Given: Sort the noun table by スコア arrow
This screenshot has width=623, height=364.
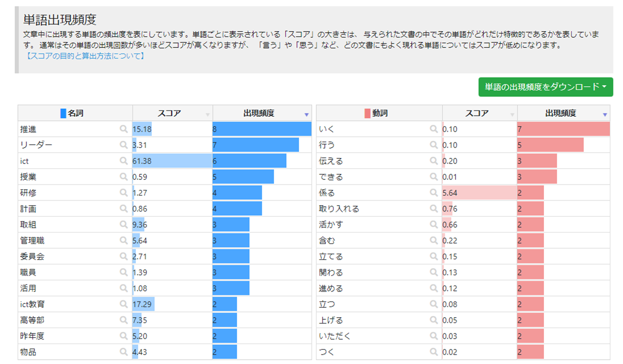Looking at the screenshot, I should pyautogui.click(x=207, y=114).
